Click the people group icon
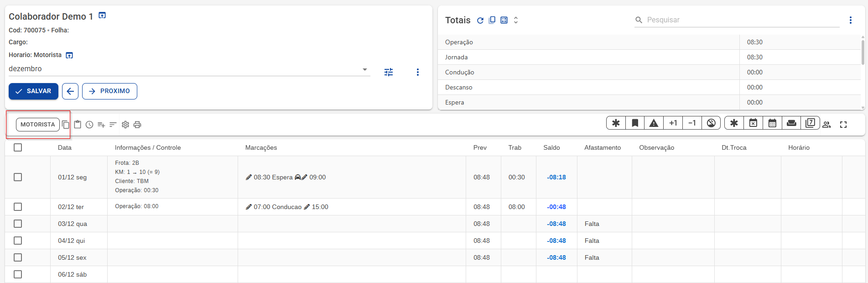The height and width of the screenshot is (283, 868). [826, 125]
